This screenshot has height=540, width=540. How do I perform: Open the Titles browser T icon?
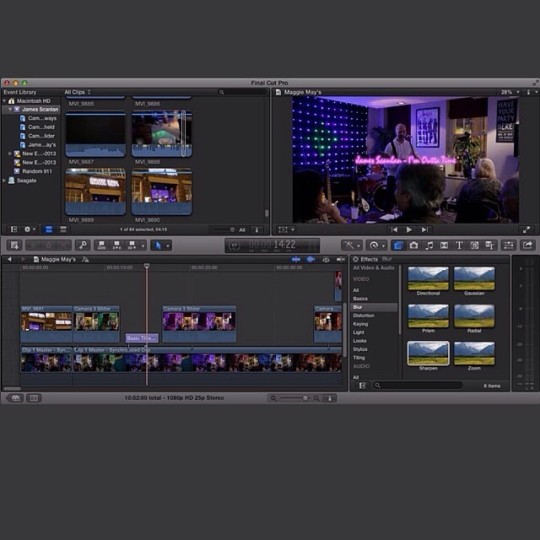click(x=459, y=245)
